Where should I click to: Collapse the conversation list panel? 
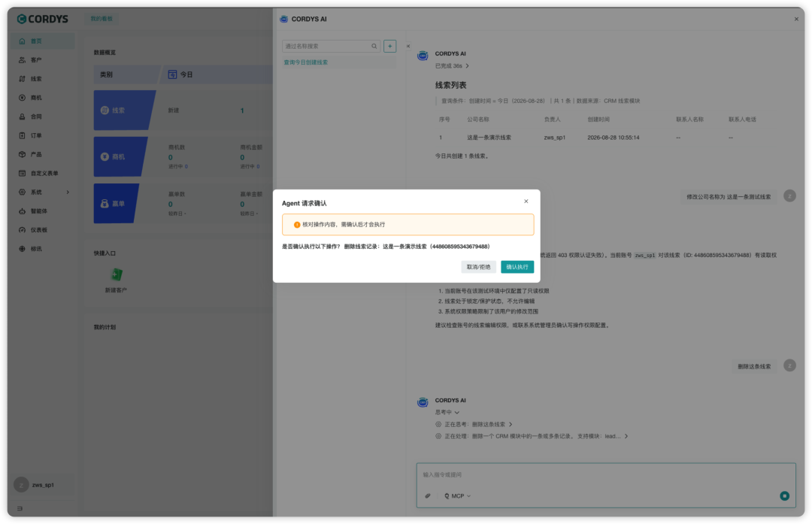(x=408, y=46)
